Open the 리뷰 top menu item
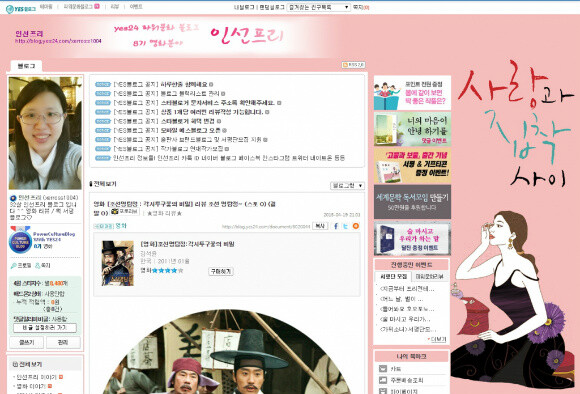Screen dimensions: 580x394 [115, 7]
